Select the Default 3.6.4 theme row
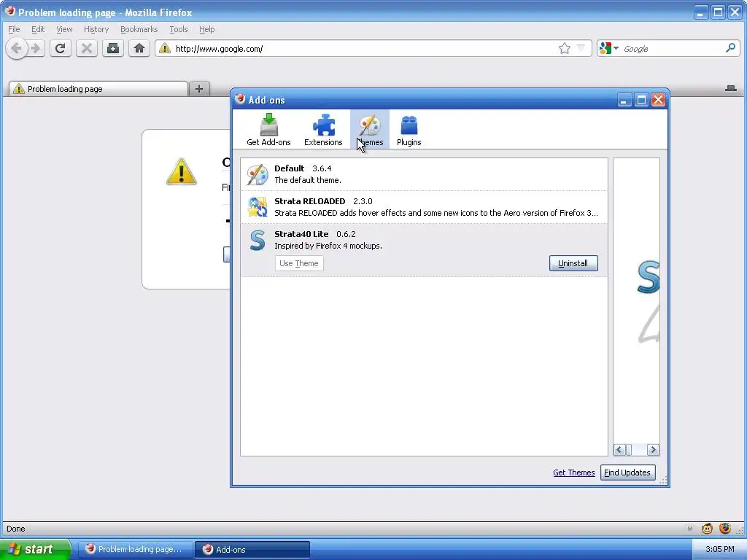This screenshot has width=747, height=560. [x=424, y=174]
